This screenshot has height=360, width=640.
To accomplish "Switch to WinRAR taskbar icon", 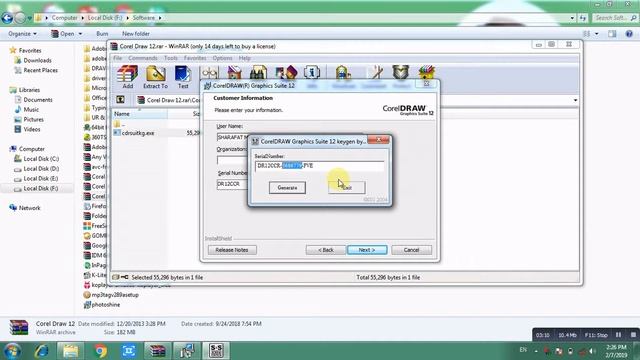I will [157, 351].
